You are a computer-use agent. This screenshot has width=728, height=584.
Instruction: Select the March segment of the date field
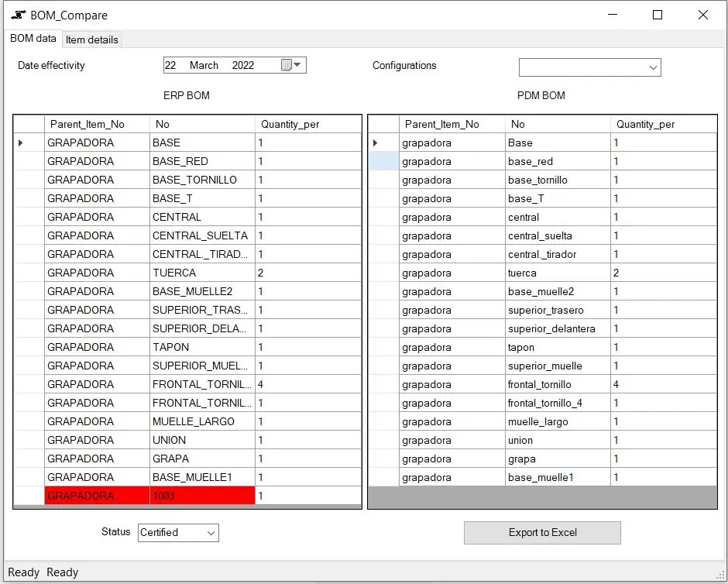pyautogui.click(x=203, y=65)
